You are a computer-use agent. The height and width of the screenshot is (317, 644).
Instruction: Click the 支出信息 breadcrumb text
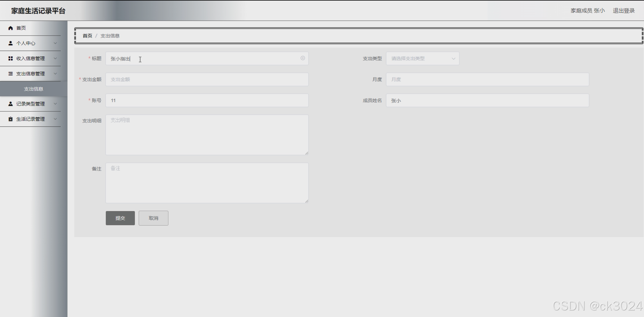[110, 36]
